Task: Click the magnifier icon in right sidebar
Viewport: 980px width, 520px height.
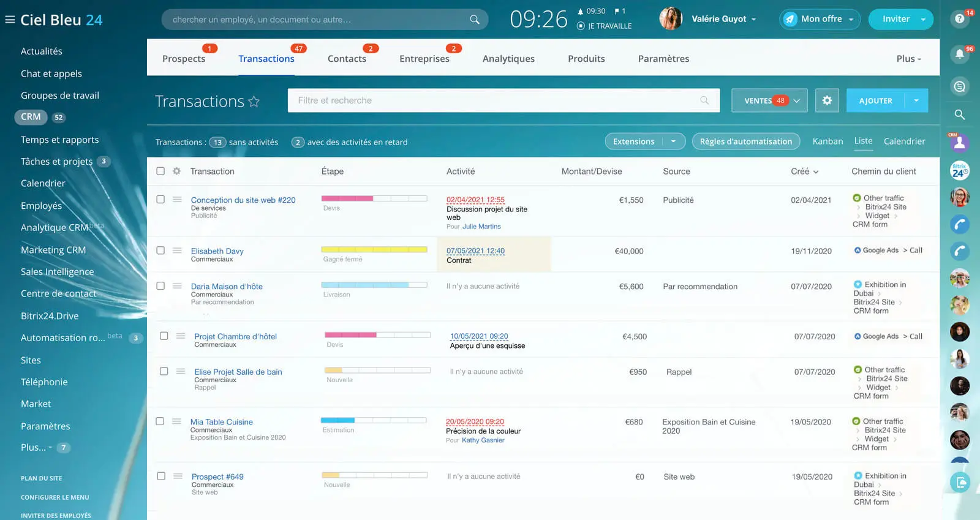Action: (959, 115)
